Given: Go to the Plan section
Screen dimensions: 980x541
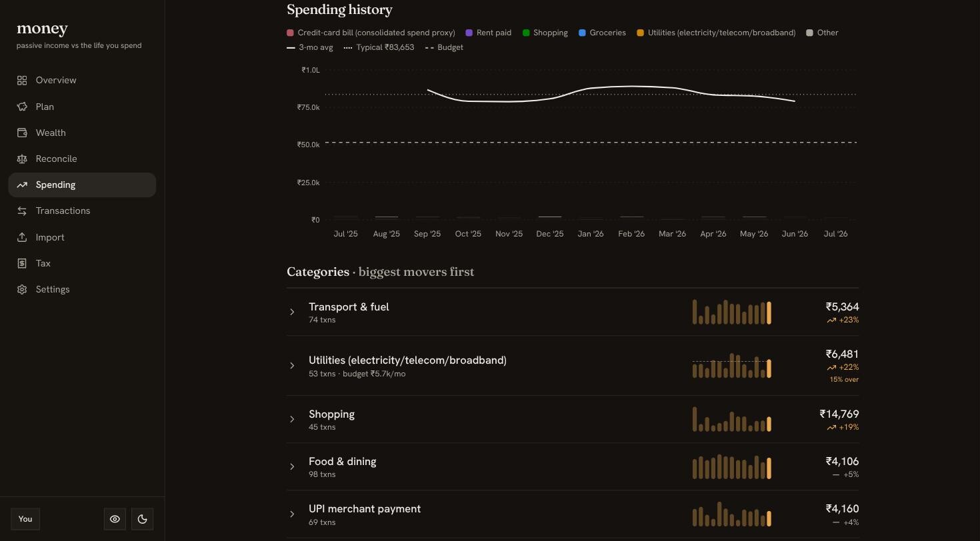Looking at the screenshot, I should pos(82,107).
